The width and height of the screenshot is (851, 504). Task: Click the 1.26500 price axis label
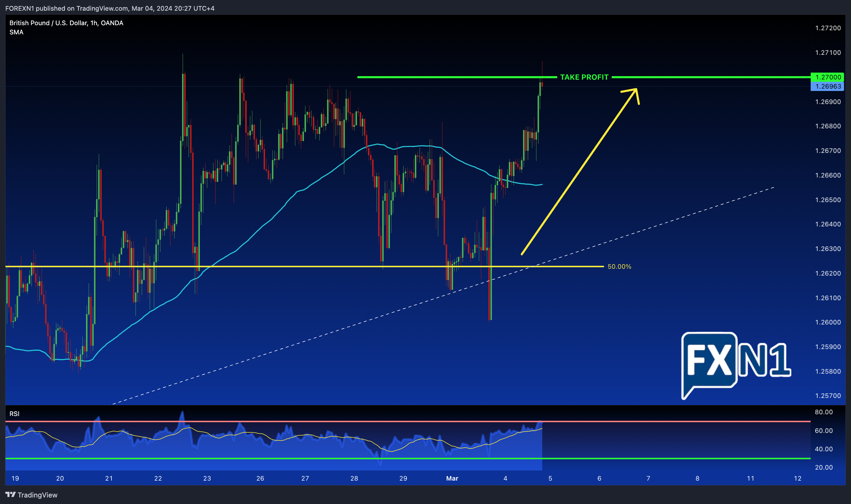(x=828, y=200)
